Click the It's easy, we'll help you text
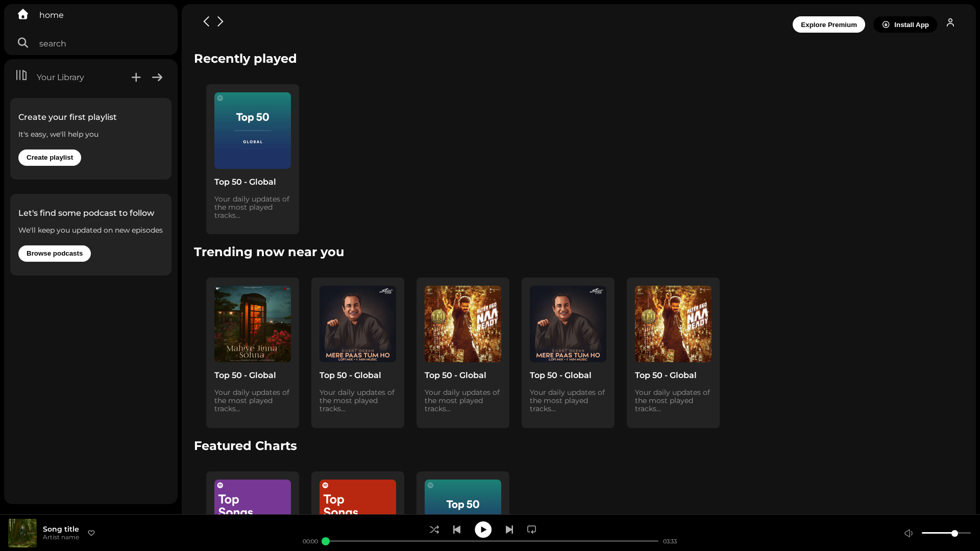Screen dimensions: 980x551 tap(58, 135)
